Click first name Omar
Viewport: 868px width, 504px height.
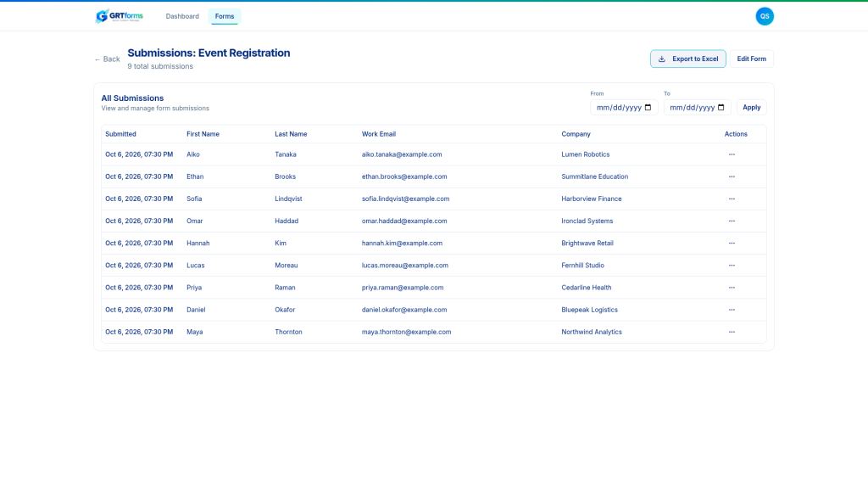click(x=195, y=221)
